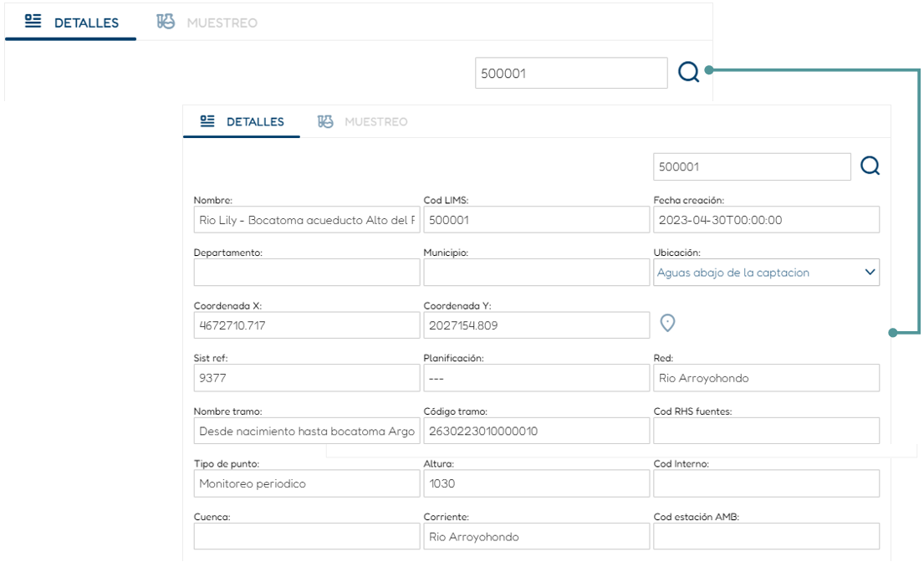Click the empty Cuenca field
924x567 pixels.
[306, 536]
